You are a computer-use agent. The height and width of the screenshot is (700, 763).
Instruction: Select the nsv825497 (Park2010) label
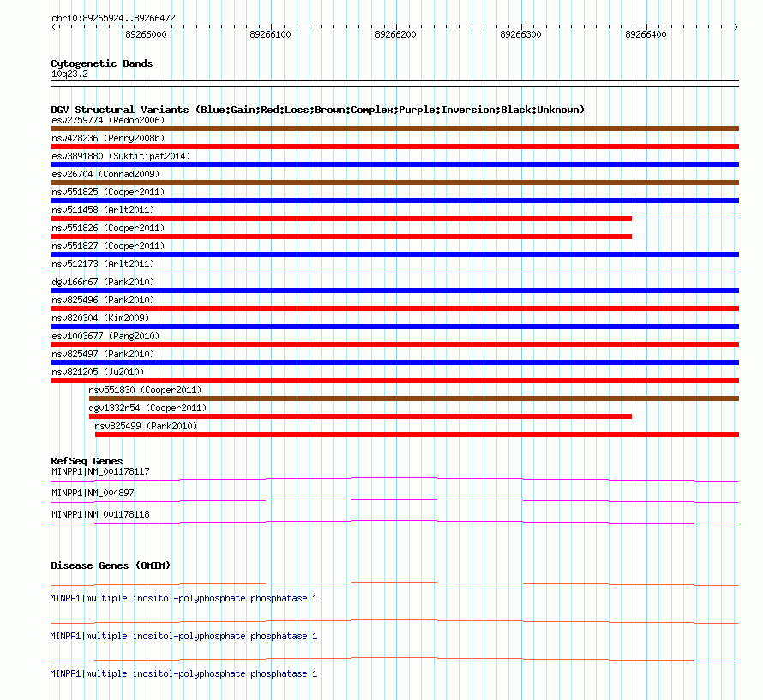[103, 354]
